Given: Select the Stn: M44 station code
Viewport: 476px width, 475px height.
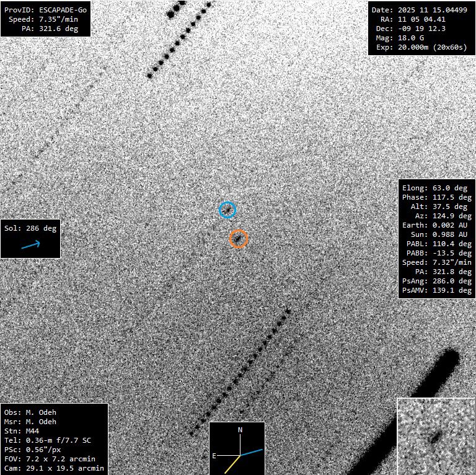Looking at the screenshot, I should 25,431.
